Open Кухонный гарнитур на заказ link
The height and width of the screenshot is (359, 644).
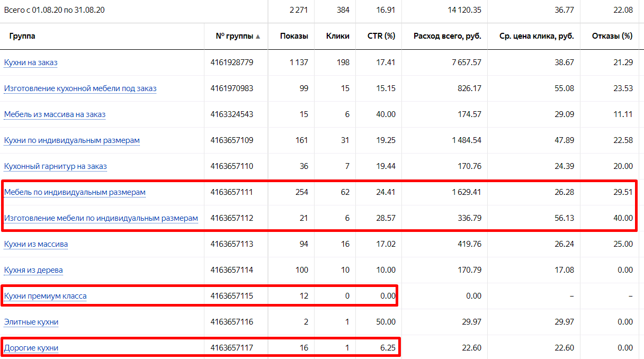[56, 166]
